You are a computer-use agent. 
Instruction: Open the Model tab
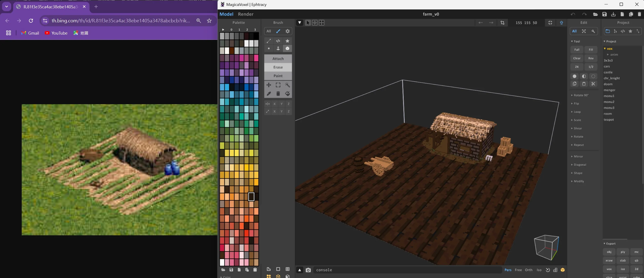click(x=226, y=14)
